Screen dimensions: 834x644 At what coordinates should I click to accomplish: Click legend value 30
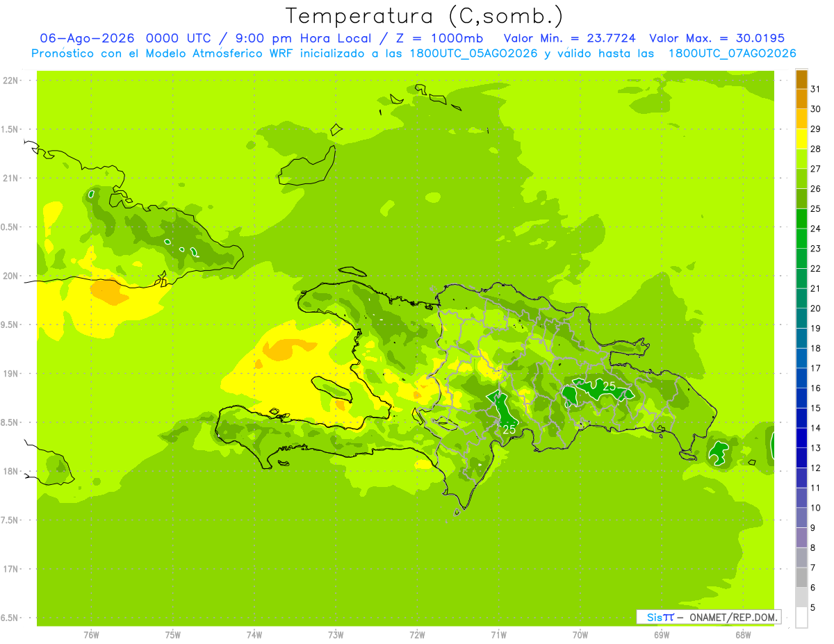816,109
